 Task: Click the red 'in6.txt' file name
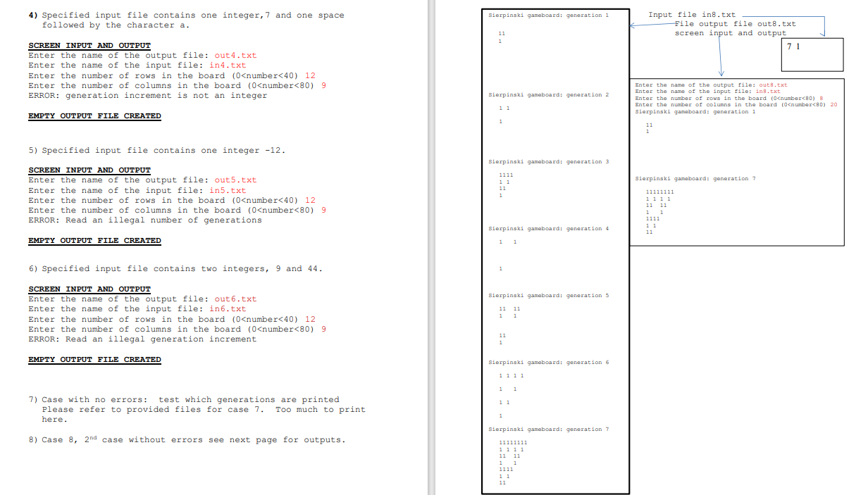(x=228, y=309)
